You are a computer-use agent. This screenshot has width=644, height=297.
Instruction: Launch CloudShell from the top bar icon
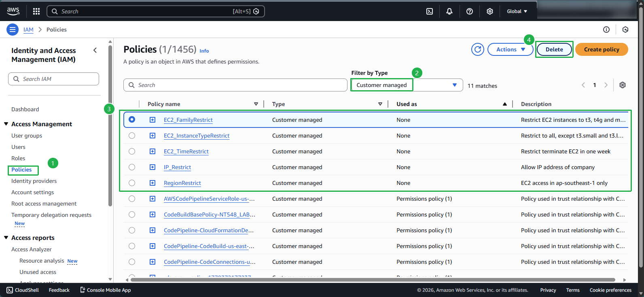tap(430, 11)
